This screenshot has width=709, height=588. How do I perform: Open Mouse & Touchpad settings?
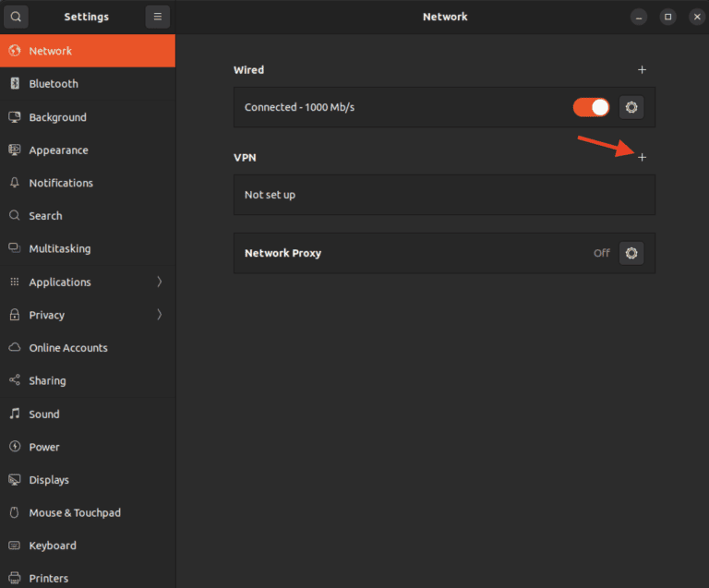pyautogui.click(x=75, y=513)
